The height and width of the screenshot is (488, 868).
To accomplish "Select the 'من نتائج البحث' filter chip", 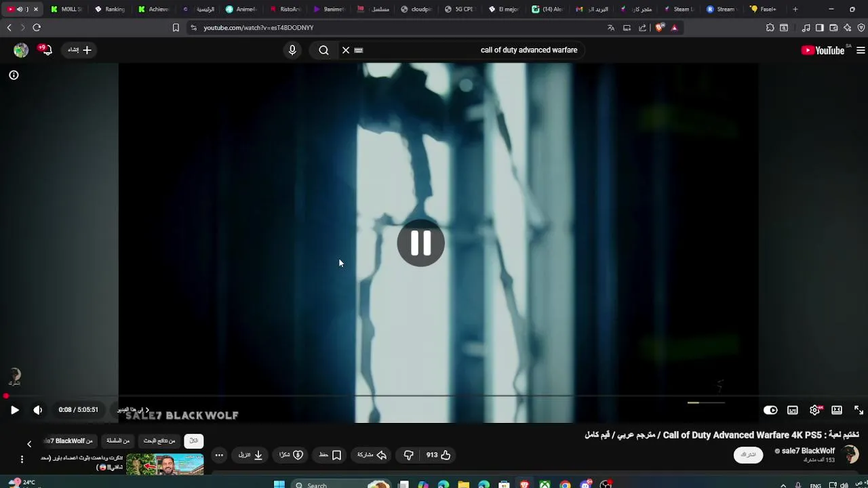I will [x=159, y=441].
